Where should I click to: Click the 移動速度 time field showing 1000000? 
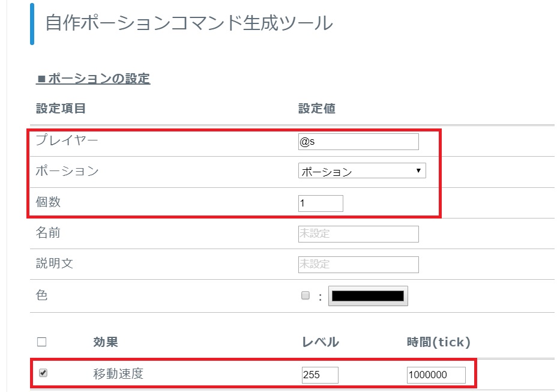click(x=436, y=375)
